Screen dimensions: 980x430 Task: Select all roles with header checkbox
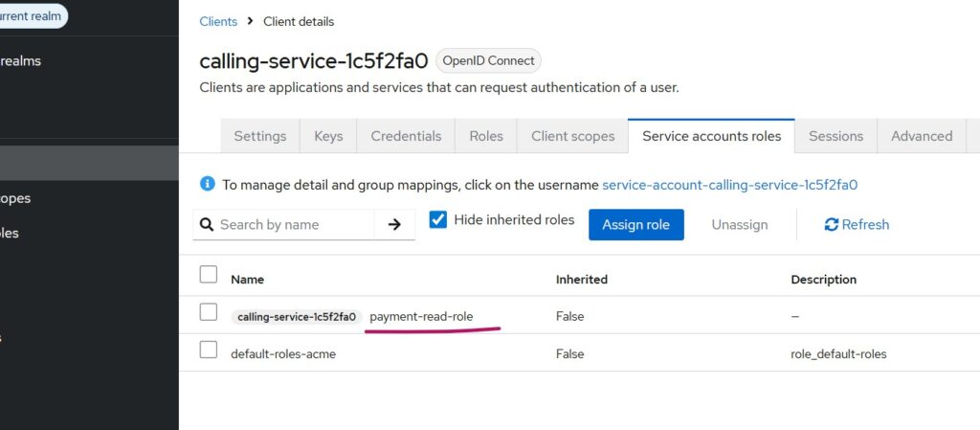[209, 275]
